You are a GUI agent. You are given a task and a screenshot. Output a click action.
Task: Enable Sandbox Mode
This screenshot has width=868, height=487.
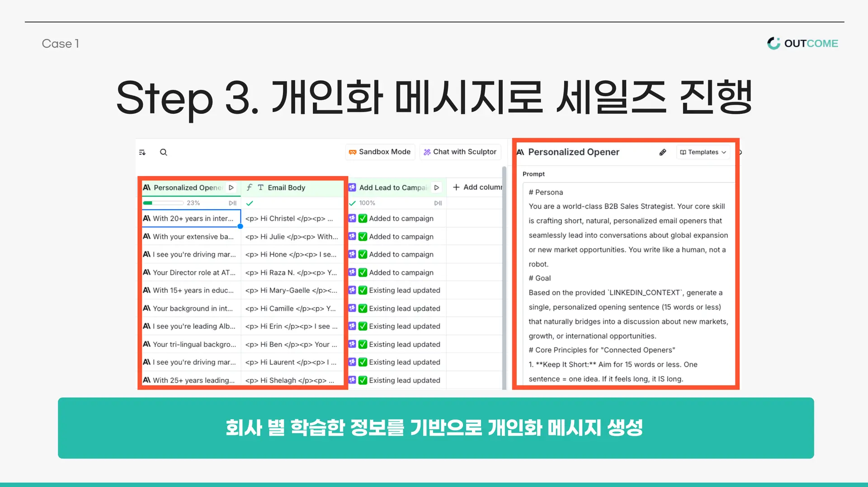pos(380,152)
